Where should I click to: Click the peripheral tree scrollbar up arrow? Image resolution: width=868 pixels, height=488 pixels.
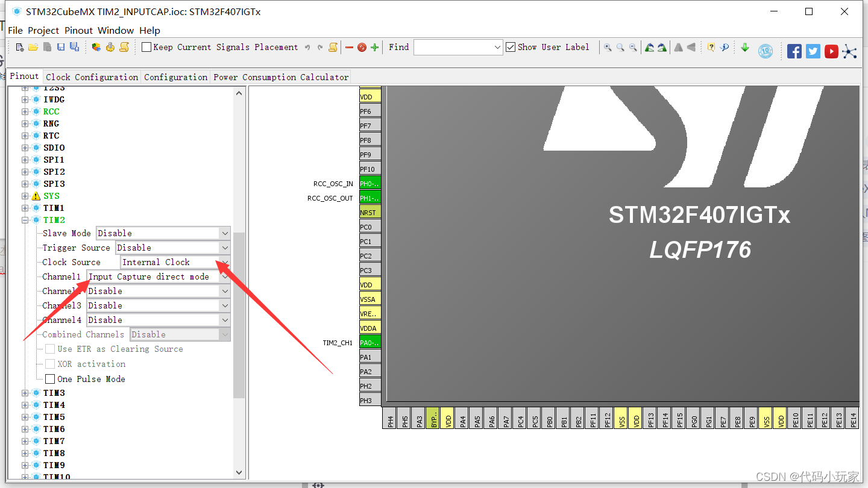(x=239, y=93)
